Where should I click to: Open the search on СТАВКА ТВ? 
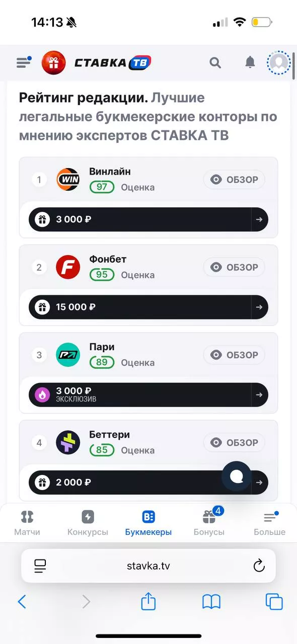pyautogui.click(x=215, y=62)
